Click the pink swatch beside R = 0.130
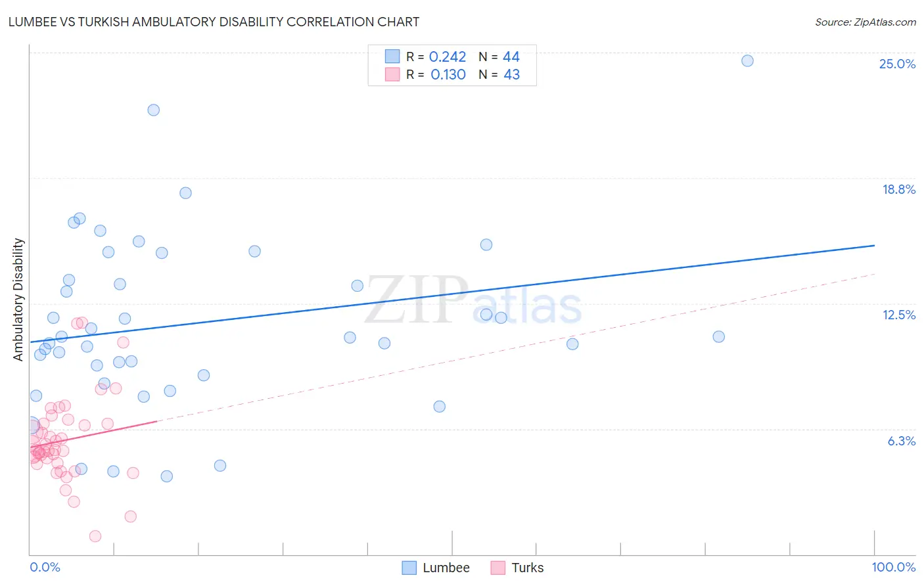Image resolution: width=924 pixels, height=586 pixels. coord(392,74)
